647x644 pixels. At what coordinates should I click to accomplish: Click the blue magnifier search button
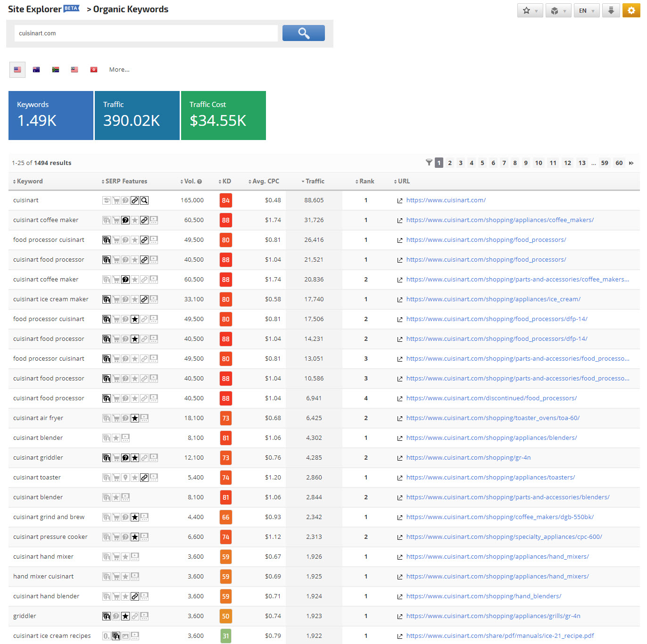tap(303, 33)
